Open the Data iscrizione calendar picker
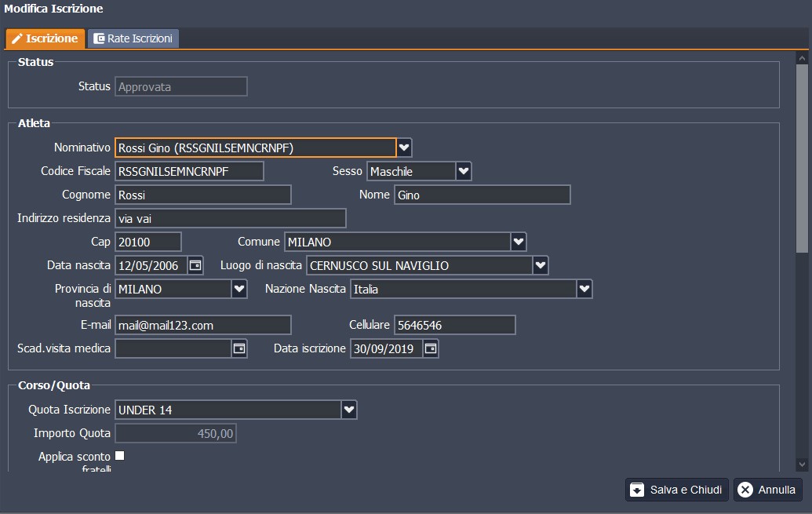This screenshot has width=812, height=514. tap(431, 348)
